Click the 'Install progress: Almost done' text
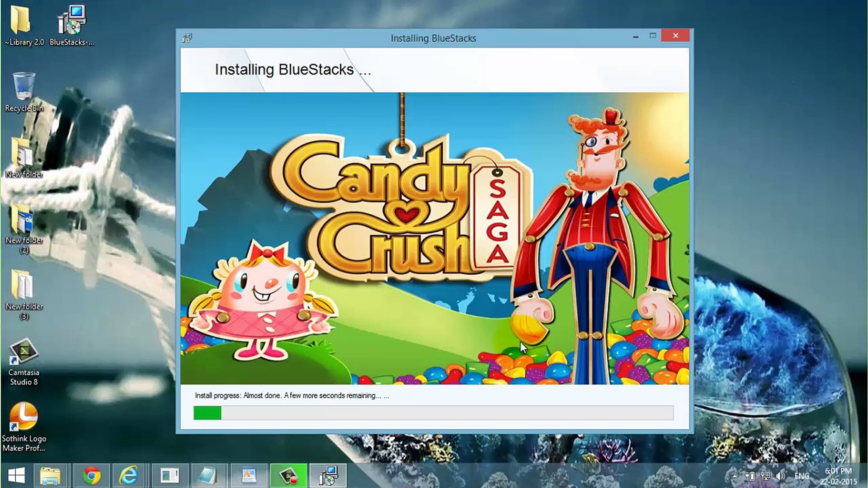This screenshot has height=488, width=868. (292, 395)
